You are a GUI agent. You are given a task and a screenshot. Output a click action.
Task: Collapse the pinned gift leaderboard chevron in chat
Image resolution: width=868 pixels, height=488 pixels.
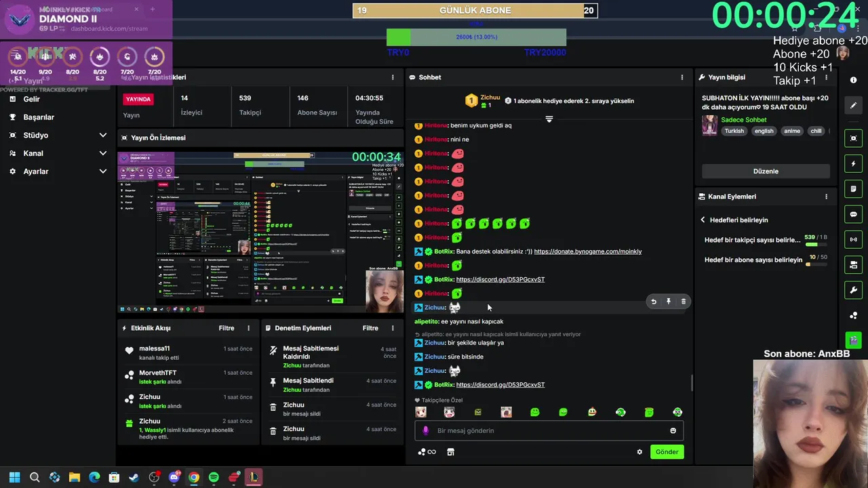pyautogui.click(x=549, y=119)
